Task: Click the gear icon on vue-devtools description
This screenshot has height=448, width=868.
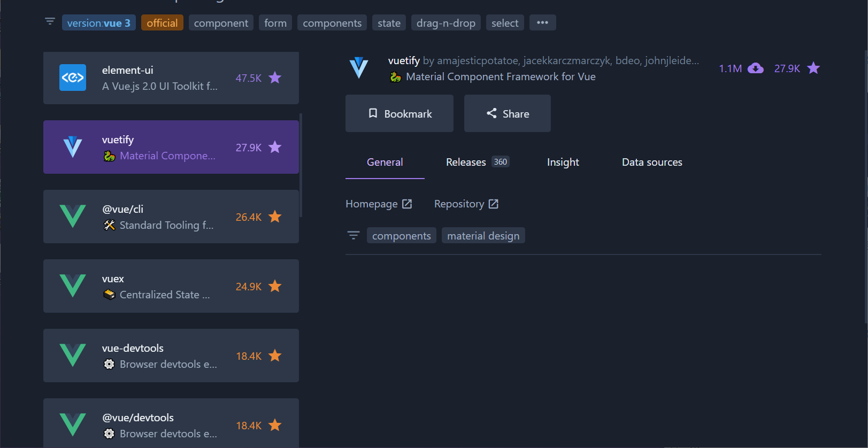Action: click(x=109, y=364)
